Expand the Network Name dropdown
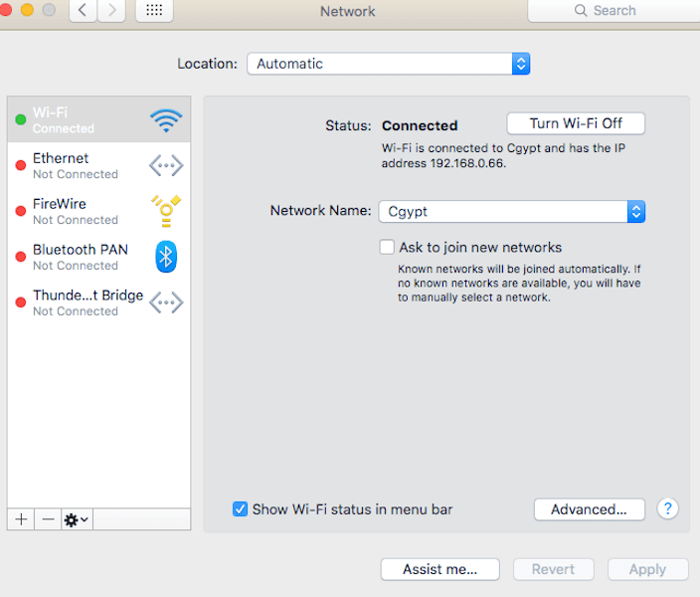This screenshot has height=597, width=700. click(511, 211)
